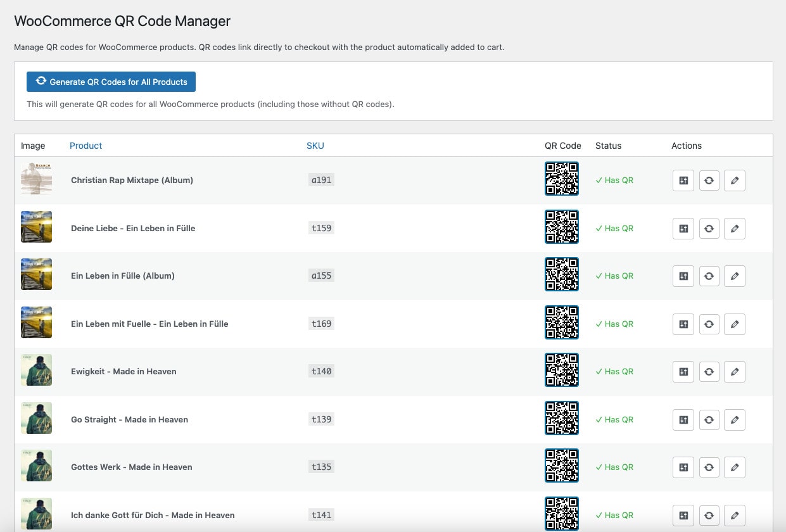Click Generate QR Codes for All Products
The image size is (786, 532).
click(x=111, y=82)
